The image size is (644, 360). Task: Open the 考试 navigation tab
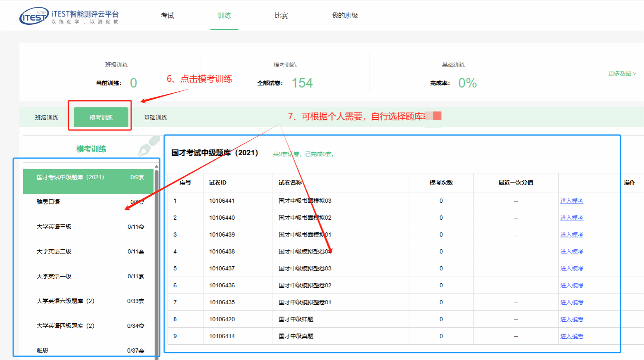pos(167,16)
